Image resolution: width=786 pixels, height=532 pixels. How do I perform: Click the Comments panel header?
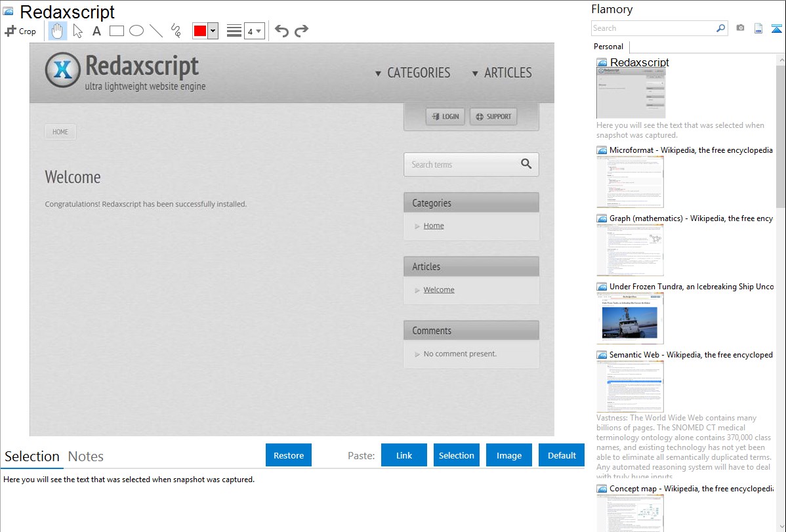(471, 331)
